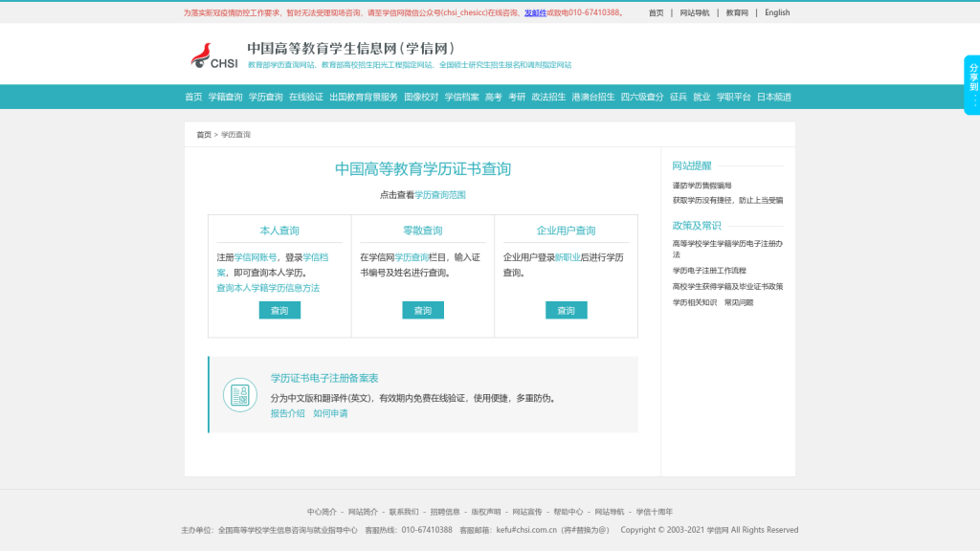
Task: Open 港澳台招生 in the navigation bar
Action: tap(593, 97)
